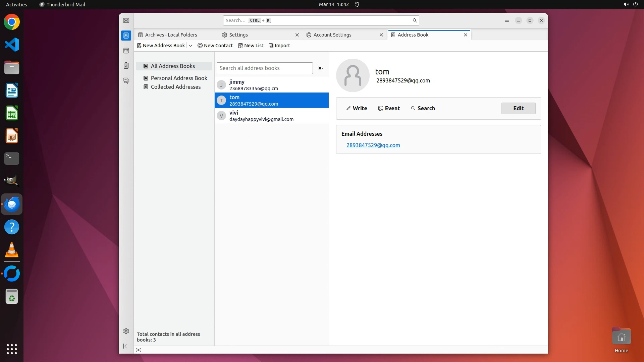Close the Settings tab
The image size is (644, 362).
click(297, 35)
